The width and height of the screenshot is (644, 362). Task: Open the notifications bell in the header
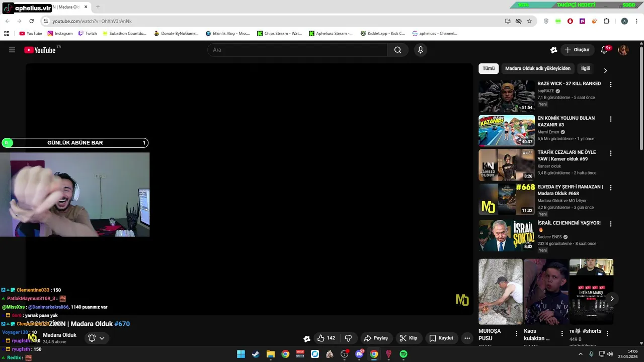pyautogui.click(x=605, y=50)
